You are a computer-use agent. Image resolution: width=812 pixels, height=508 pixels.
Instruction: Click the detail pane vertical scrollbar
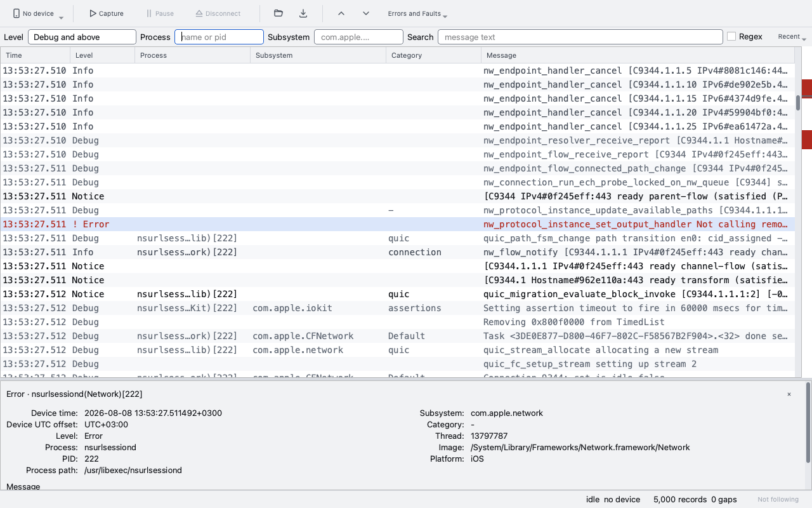click(808, 422)
